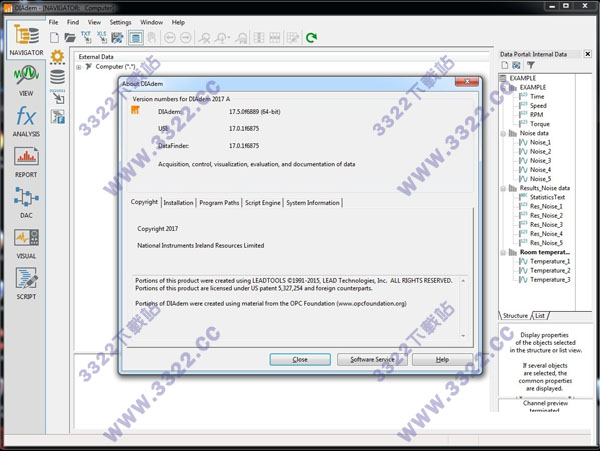Click the Software Service button
The width and height of the screenshot is (600, 451).
[x=372, y=360]
